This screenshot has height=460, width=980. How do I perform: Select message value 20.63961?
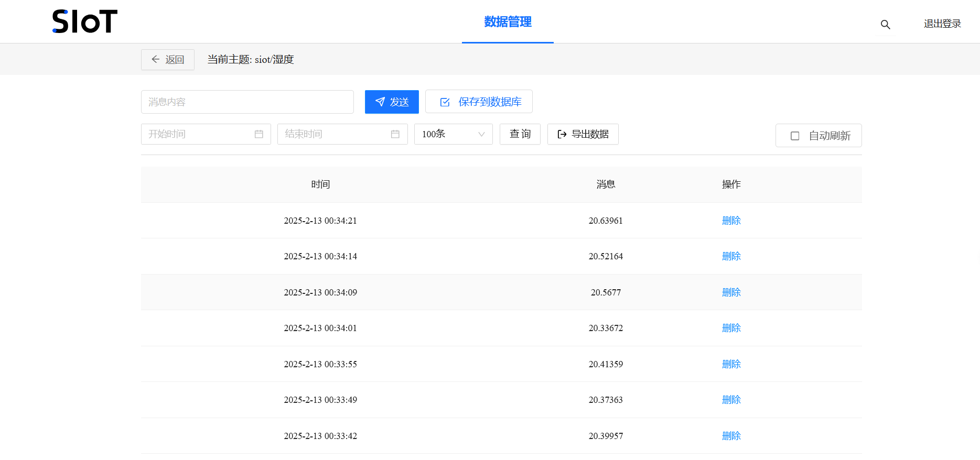coord(606,221)
